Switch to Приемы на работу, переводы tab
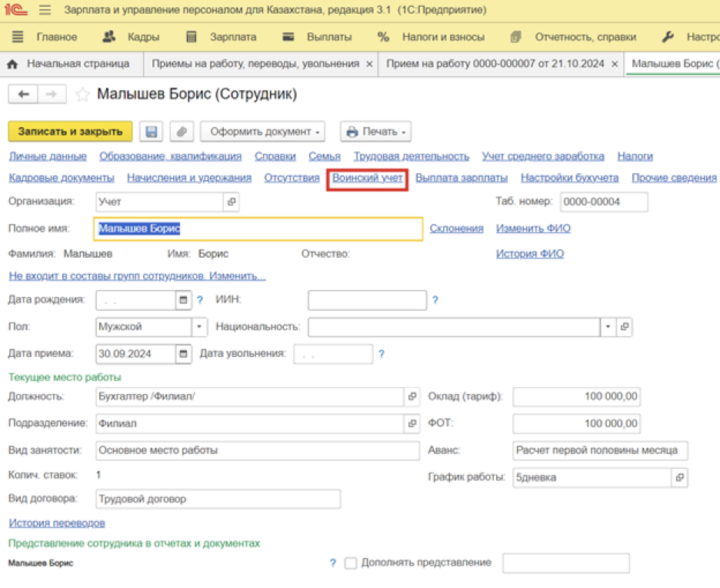Viewport: 720px width, 588px height. click(255, 64)
